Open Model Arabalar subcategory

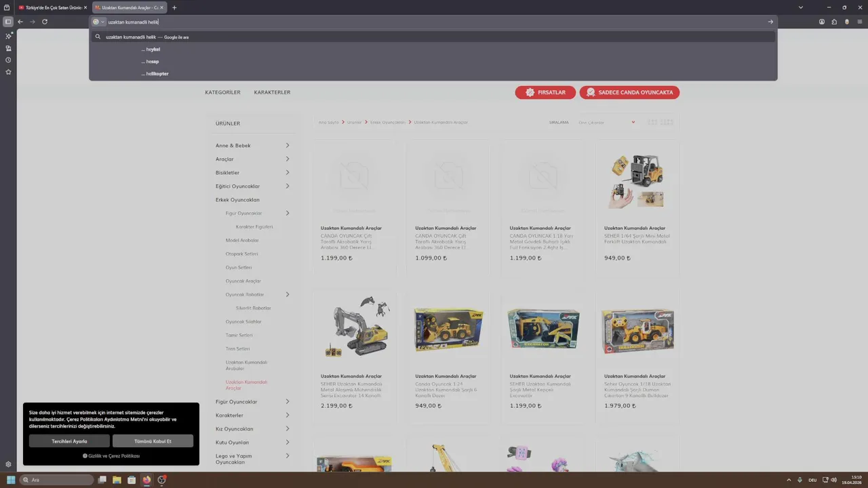242,241
